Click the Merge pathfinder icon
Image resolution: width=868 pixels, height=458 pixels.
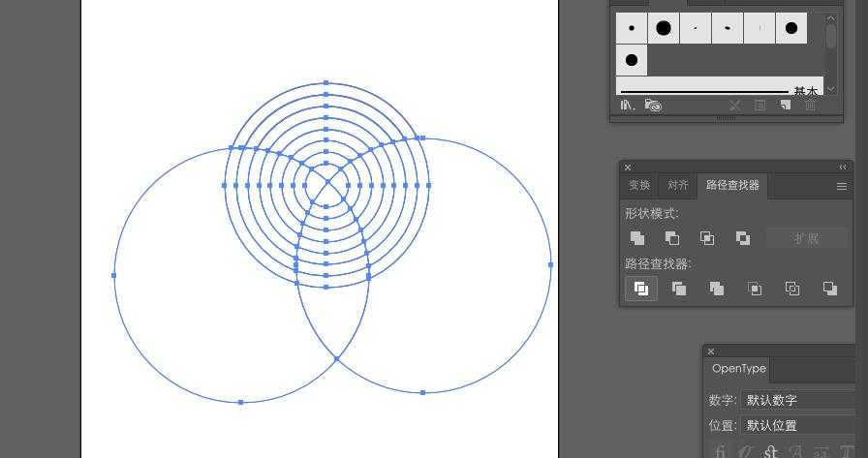coord(717,289)
